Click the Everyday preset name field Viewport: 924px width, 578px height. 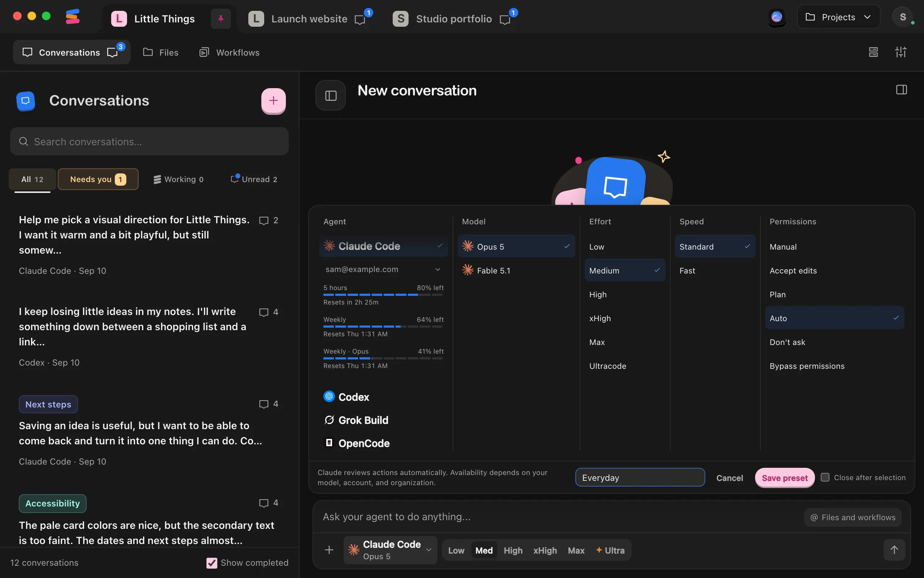tap(640, 478)
